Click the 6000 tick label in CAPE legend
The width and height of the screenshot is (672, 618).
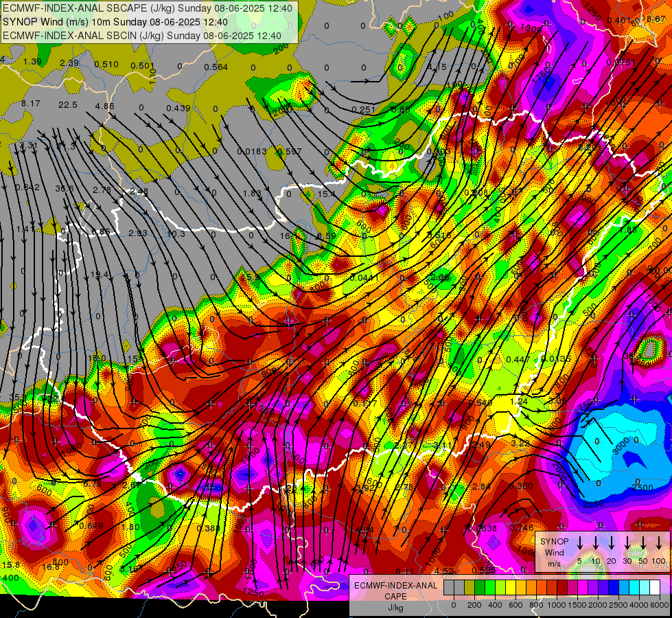[x=659, y=605]
